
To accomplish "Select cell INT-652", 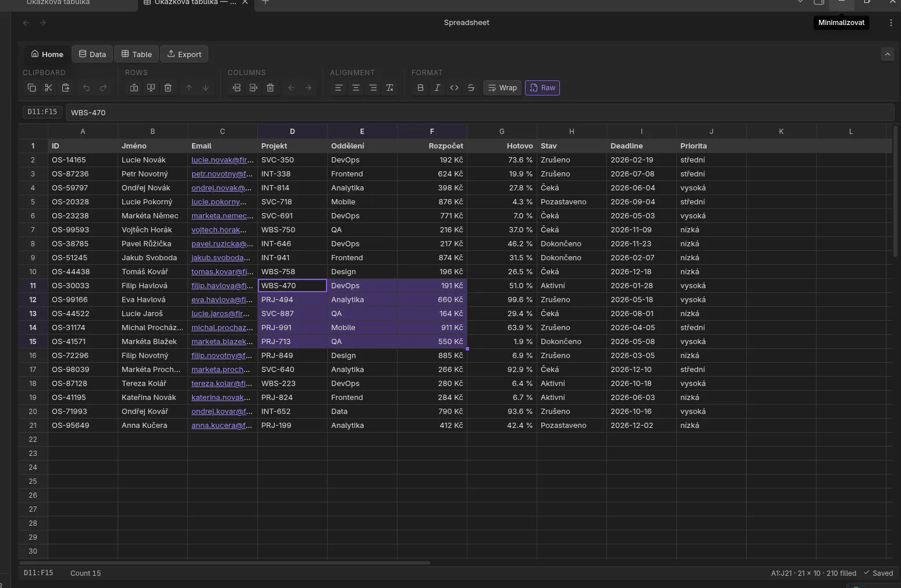I will pos(292,412).
